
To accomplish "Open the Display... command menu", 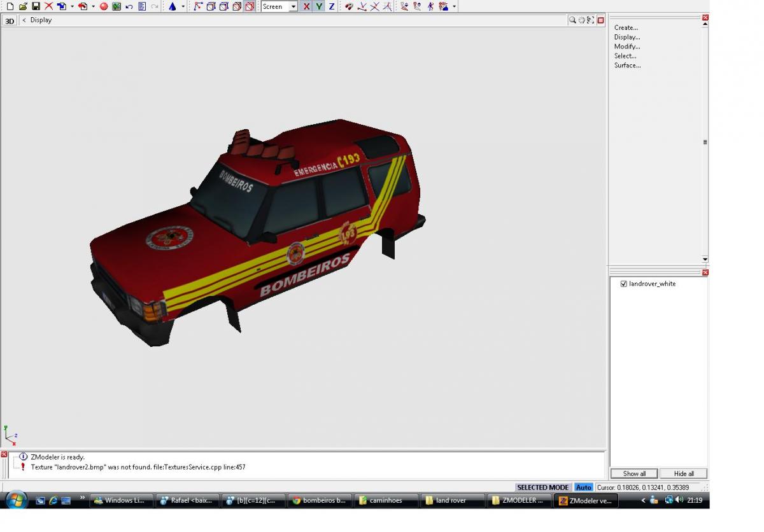I will pyautogui.click(x=627, y=37).
